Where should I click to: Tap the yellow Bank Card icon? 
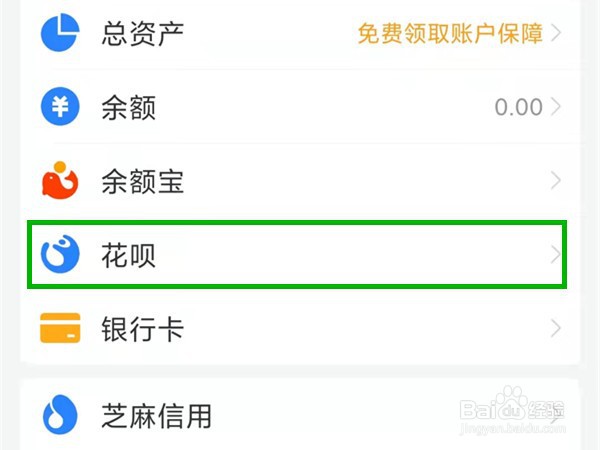[60, 329]
